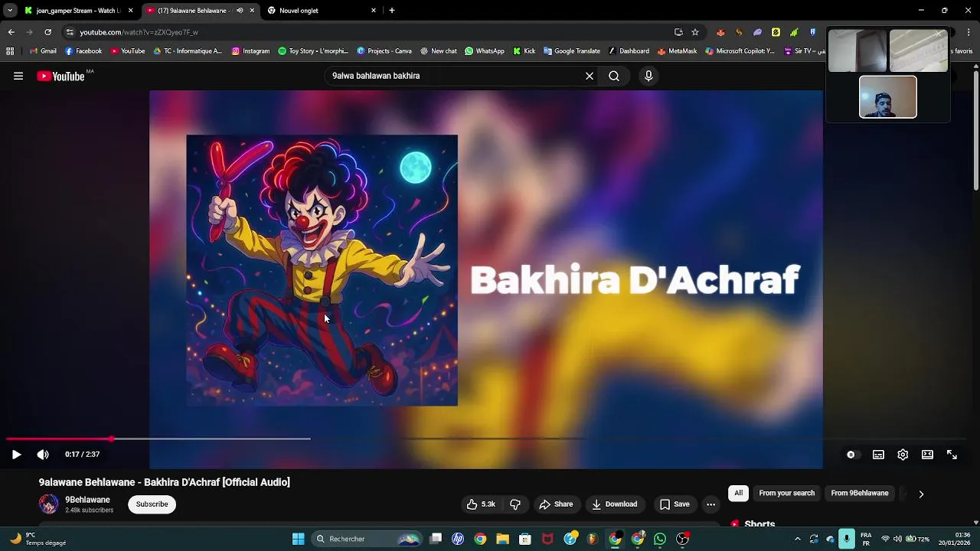Open the Facebook bookmark
The height and width of the screenshot is (551, 980).
pos(83,51)
